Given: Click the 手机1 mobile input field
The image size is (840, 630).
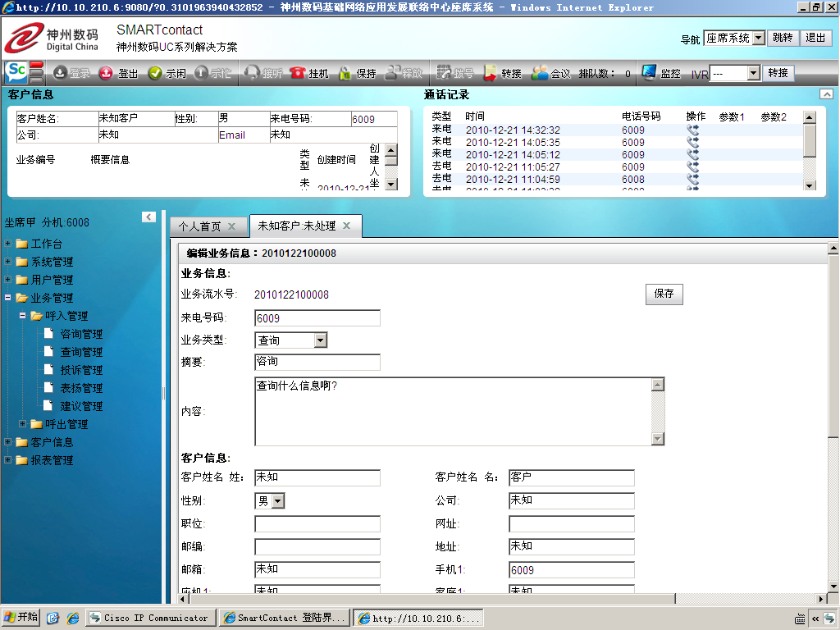Looking at the screenshot, I should coord(572,570).
